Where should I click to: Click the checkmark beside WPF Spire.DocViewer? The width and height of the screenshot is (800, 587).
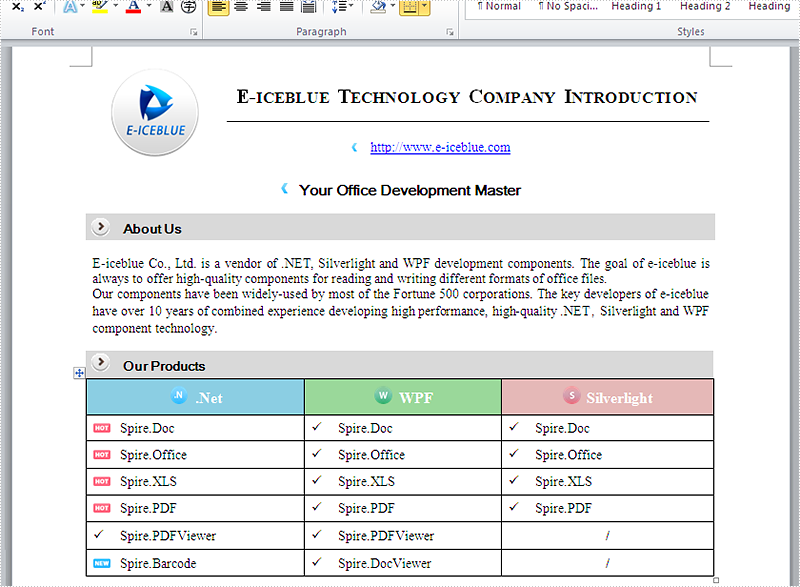point(317,562)
